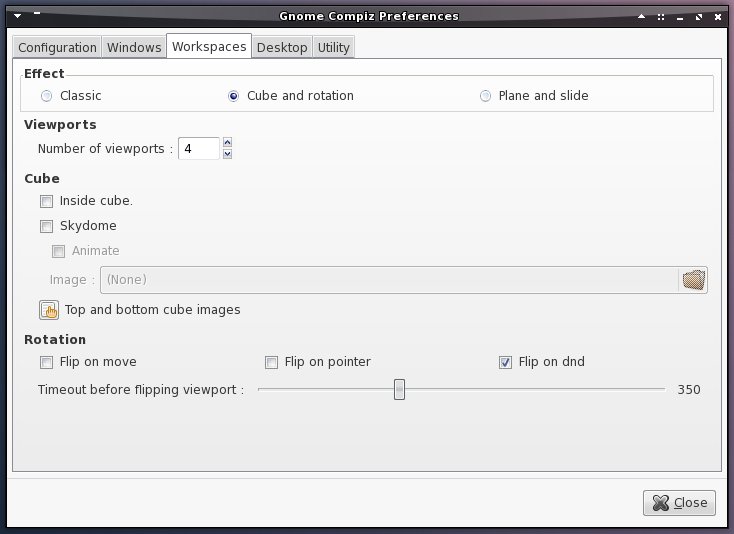Click the shade (up arrow) titlebar icon
This screenshot has width=734, height=534.
click(x=641, y=16)
